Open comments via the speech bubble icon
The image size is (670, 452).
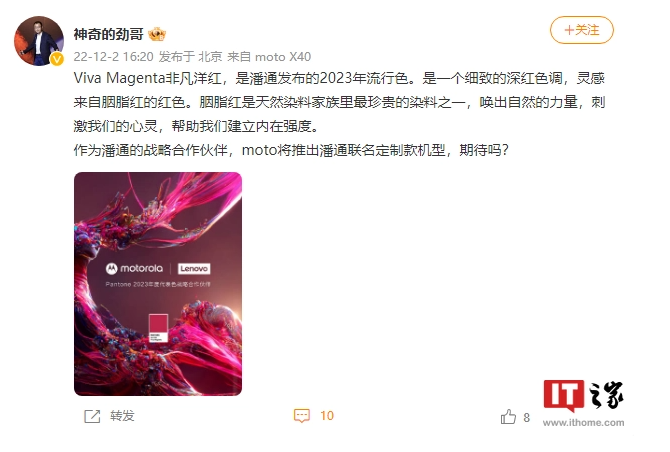[302, 416]
